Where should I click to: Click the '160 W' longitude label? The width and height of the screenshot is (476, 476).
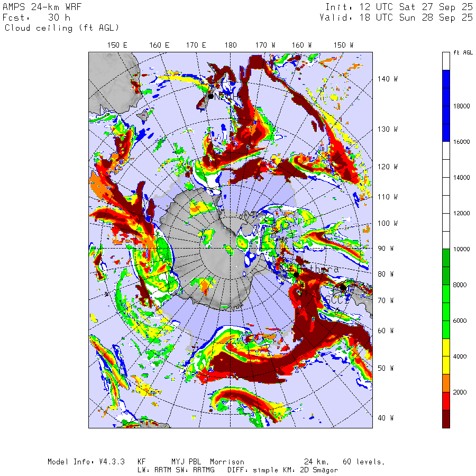tap(302, 45)
